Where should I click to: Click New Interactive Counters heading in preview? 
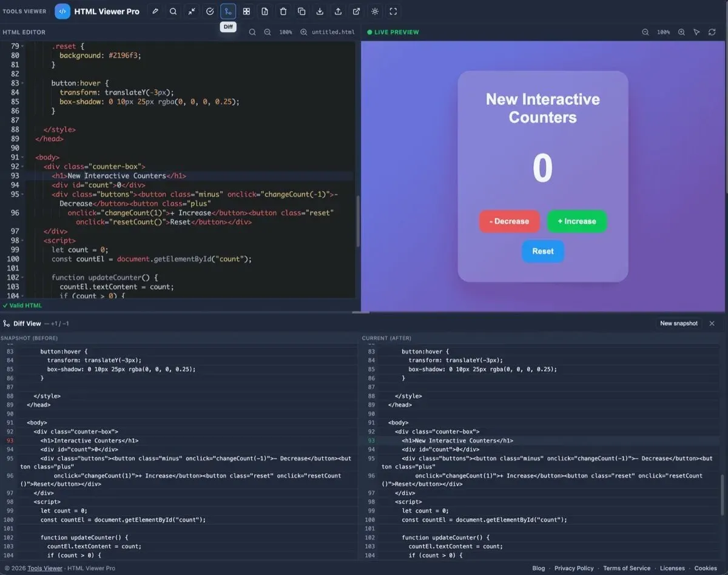[x=543, y=108]
